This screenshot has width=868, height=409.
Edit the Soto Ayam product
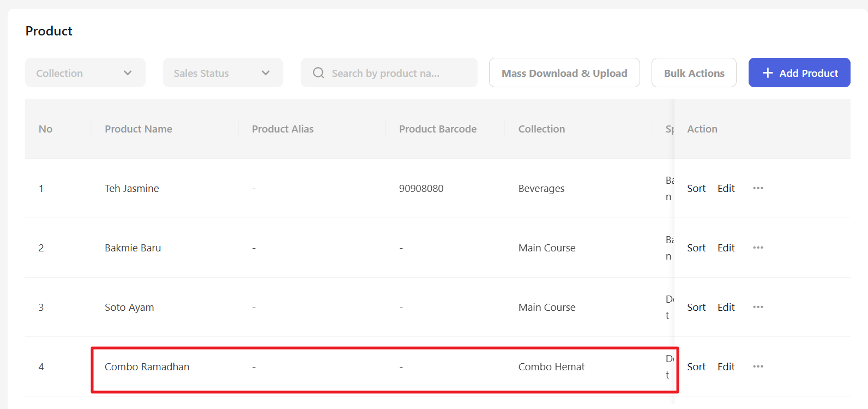(x=726, y=307)
